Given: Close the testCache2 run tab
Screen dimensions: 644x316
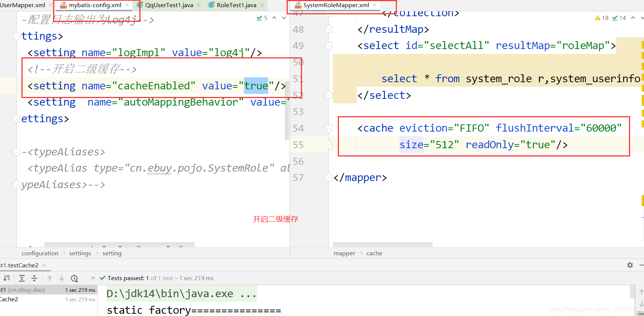Looking at the screenshot, I should (x=44, y=265).
